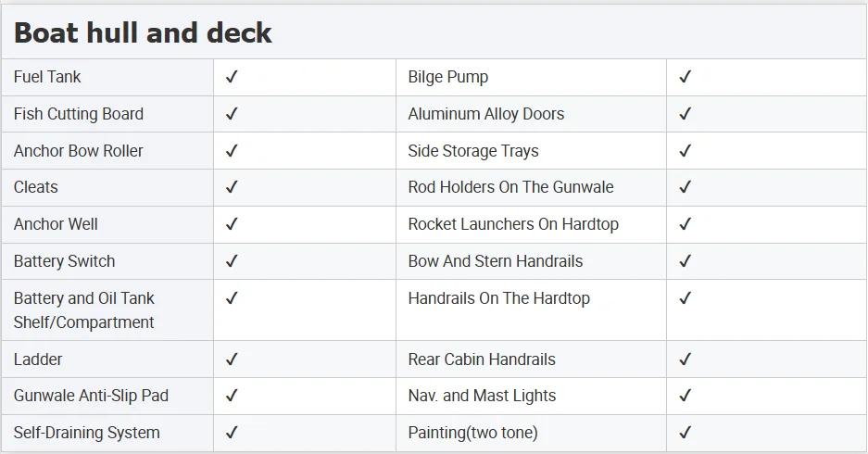
Task: Click the Battery Switch checkmark
Action: (232, 261)
